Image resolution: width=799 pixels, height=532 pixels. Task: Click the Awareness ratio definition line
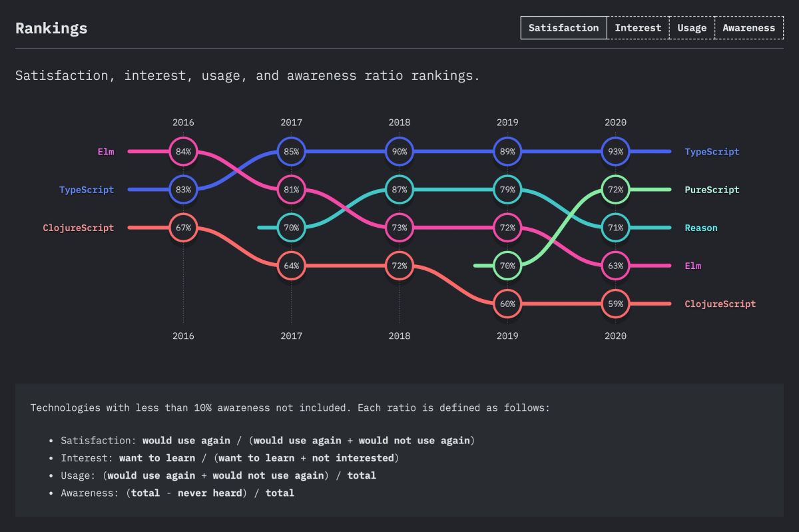[177, 493]
